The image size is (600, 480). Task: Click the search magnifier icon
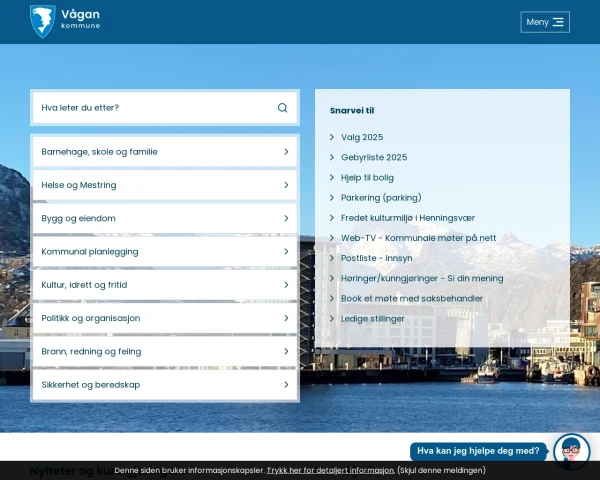tap(282, 108)
